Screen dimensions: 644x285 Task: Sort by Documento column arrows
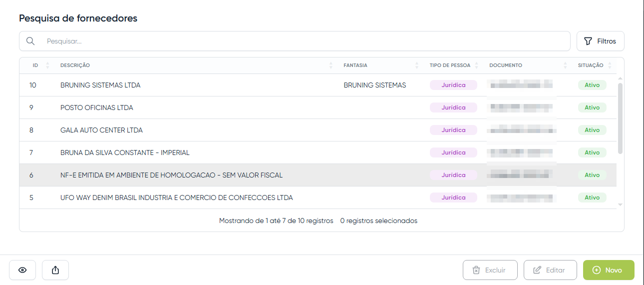(x=565, y=65)
